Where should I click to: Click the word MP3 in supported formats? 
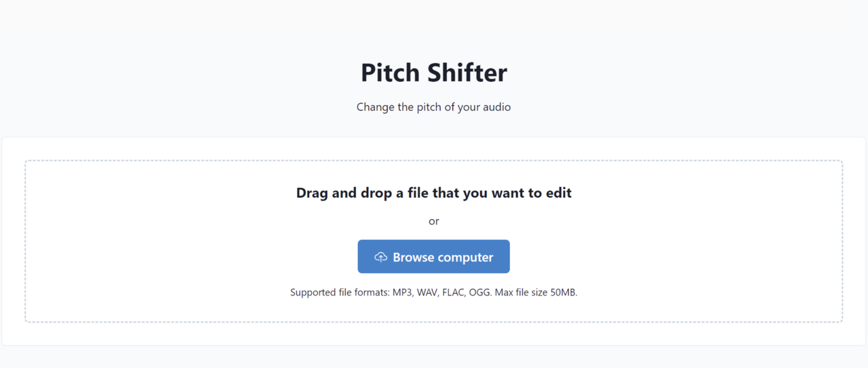(x=402, y=293)
